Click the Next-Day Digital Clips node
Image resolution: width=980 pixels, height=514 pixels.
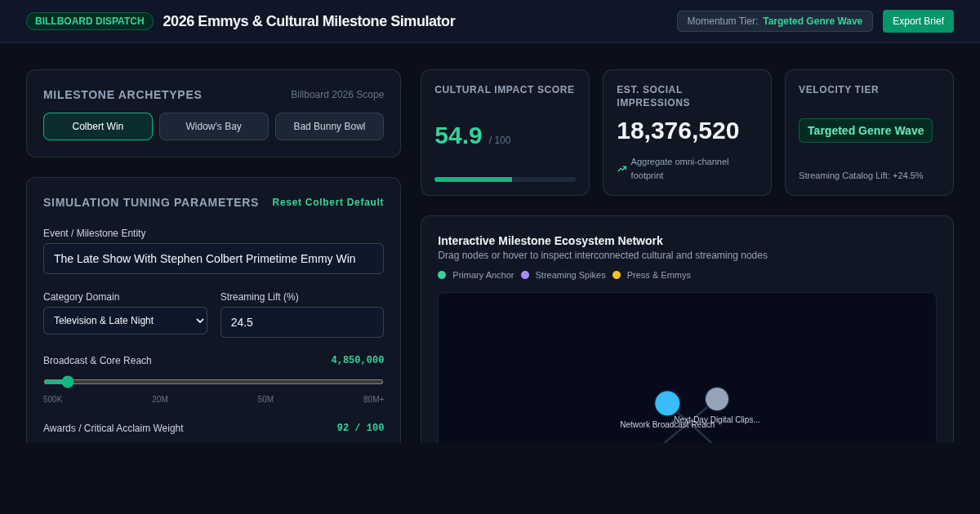coord(717,399)
